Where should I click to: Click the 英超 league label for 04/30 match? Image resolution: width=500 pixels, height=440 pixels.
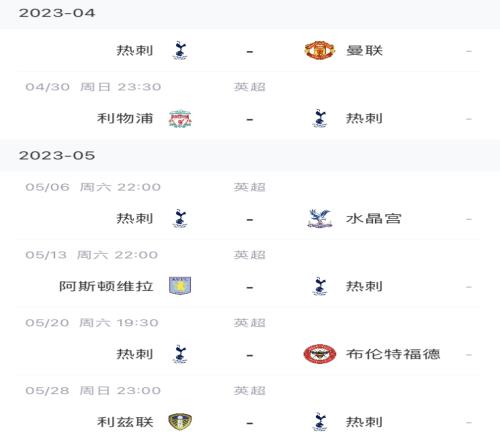(250, 87)
